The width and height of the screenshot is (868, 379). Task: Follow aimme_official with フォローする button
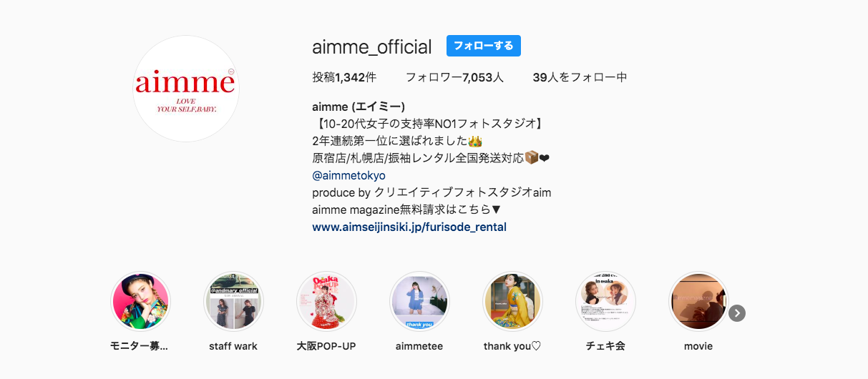coord(484,46)
